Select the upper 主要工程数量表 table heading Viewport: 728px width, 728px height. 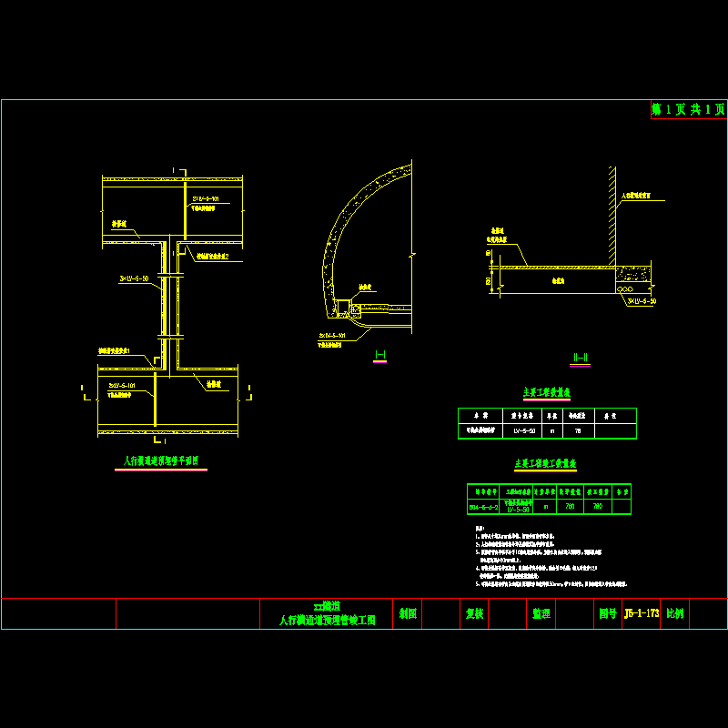pos(546,392)
